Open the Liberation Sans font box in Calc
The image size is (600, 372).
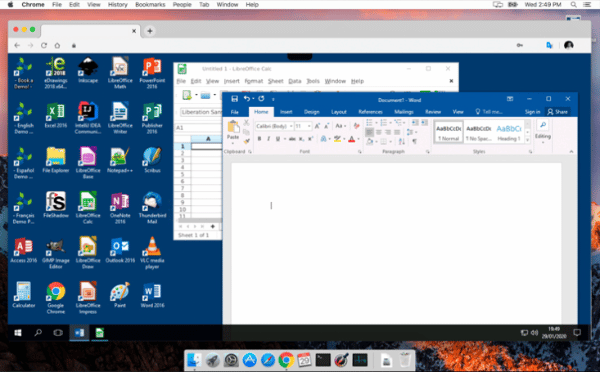click(x=201, y=112)
